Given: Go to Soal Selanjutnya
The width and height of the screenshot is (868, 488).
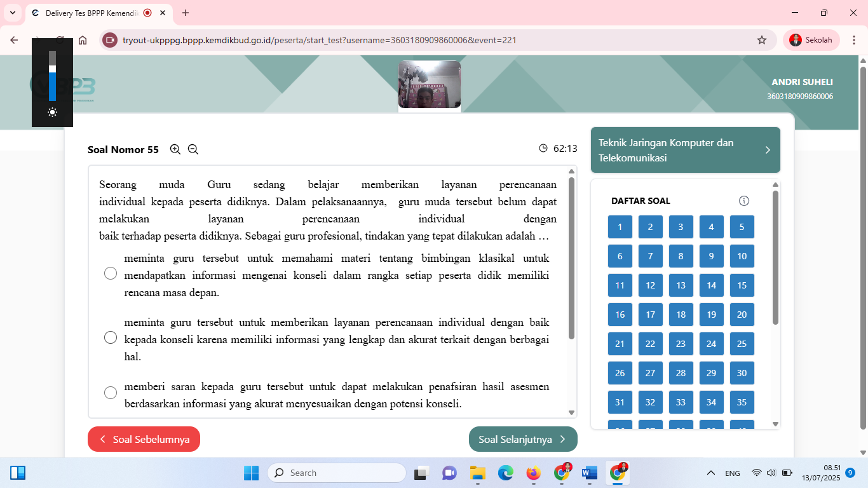Looking at the screenshot, I should [522, 438].
